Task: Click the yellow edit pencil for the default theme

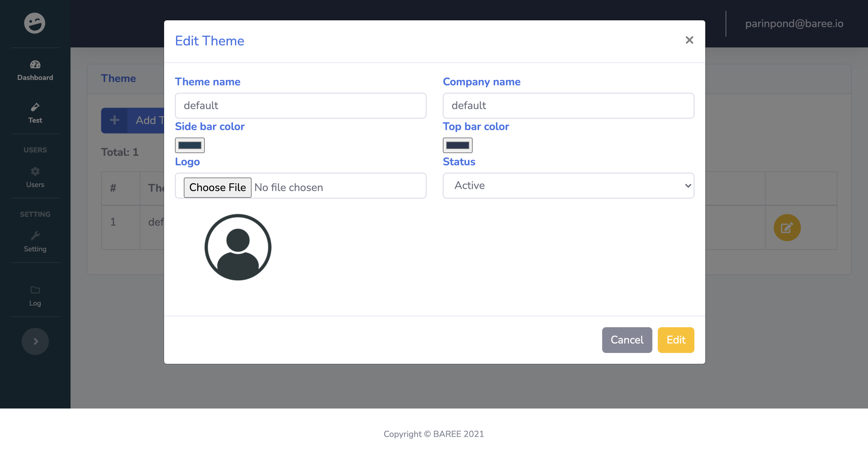Action: click(x=787, y=227)
